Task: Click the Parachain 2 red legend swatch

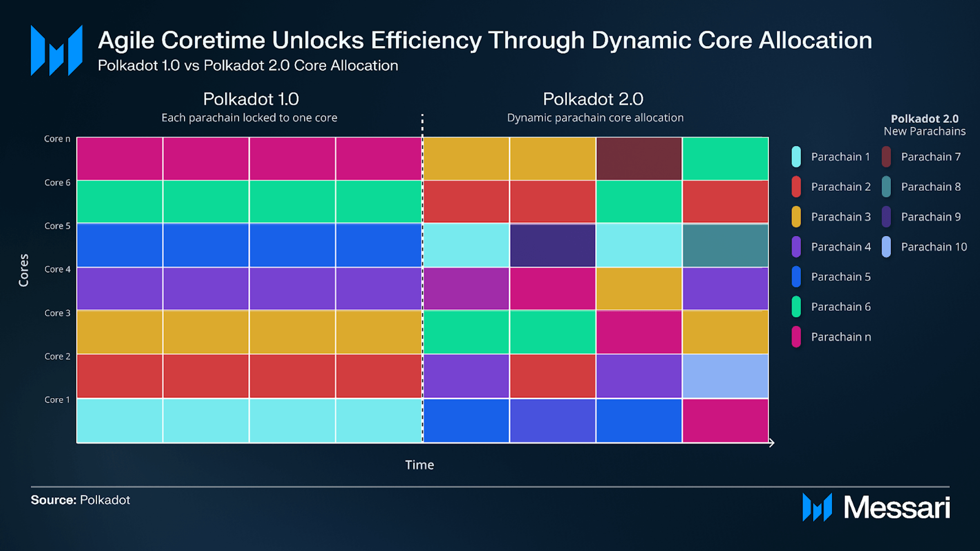Action: [796, 187]
